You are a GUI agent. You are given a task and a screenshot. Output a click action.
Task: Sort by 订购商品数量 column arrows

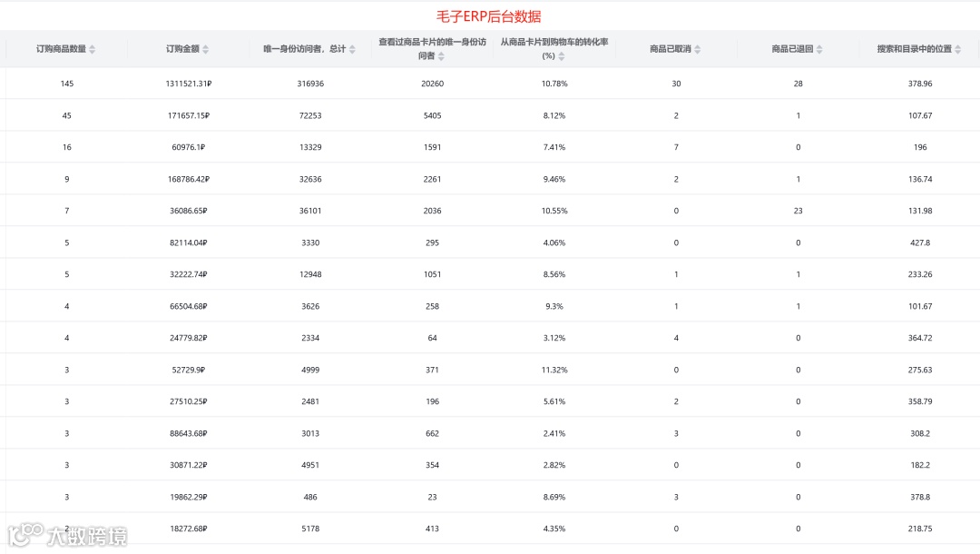pos(93,49)
